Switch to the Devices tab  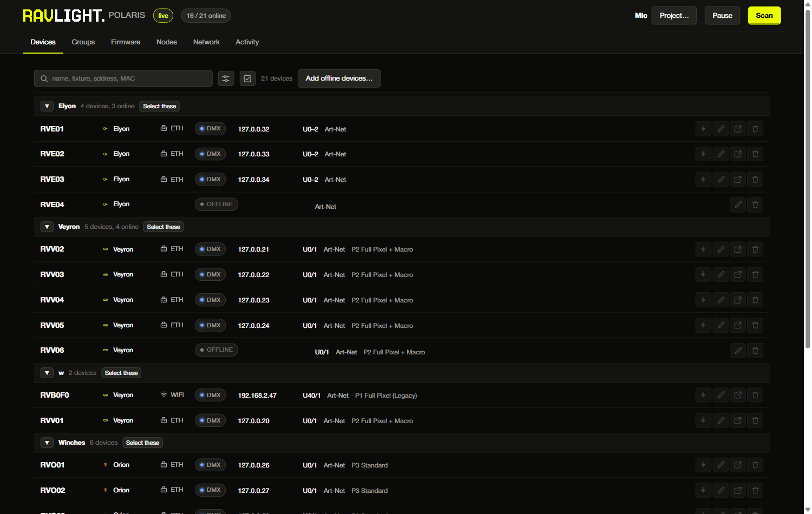(43, 42)
